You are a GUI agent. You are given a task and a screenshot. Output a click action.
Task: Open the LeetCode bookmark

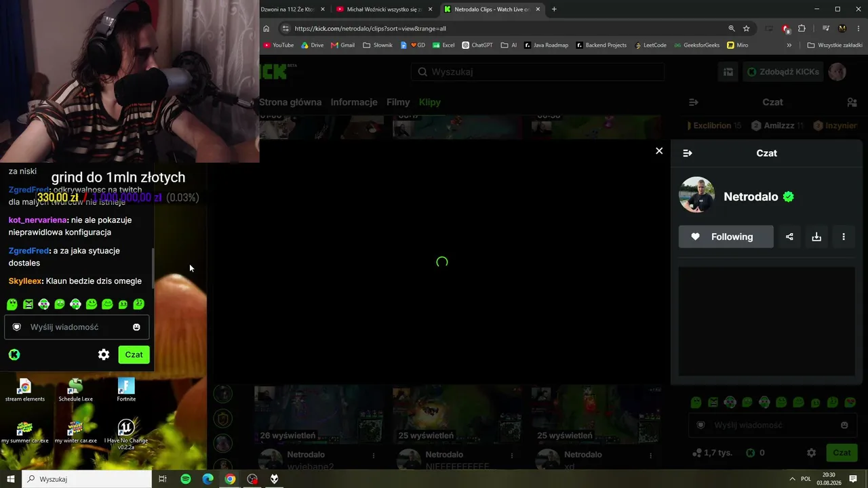(650, 45)
